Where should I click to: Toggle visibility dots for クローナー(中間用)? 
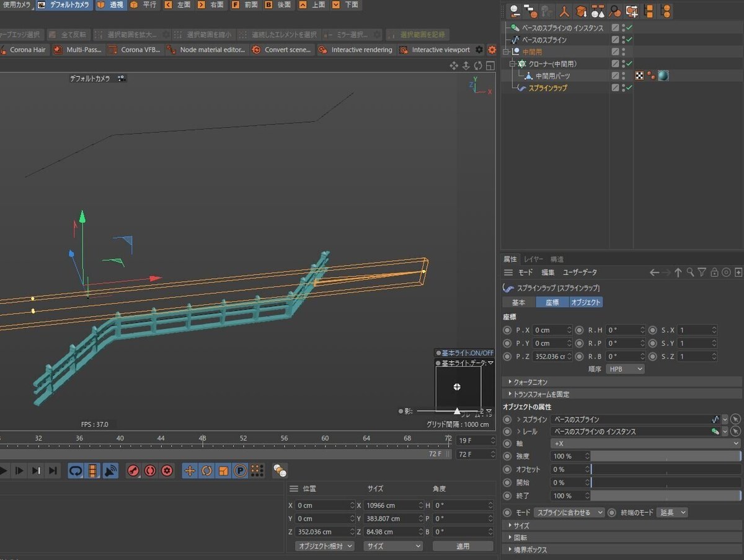pos(623,64)
